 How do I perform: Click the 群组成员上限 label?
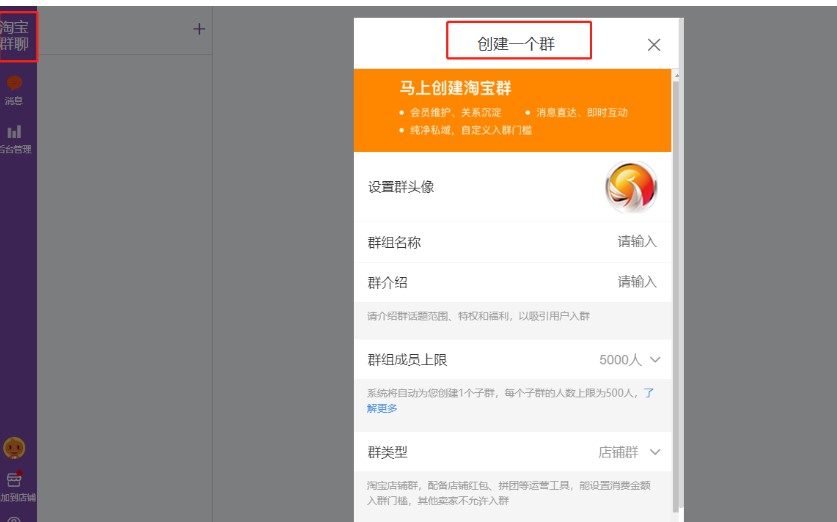click(x=407, y=360)
